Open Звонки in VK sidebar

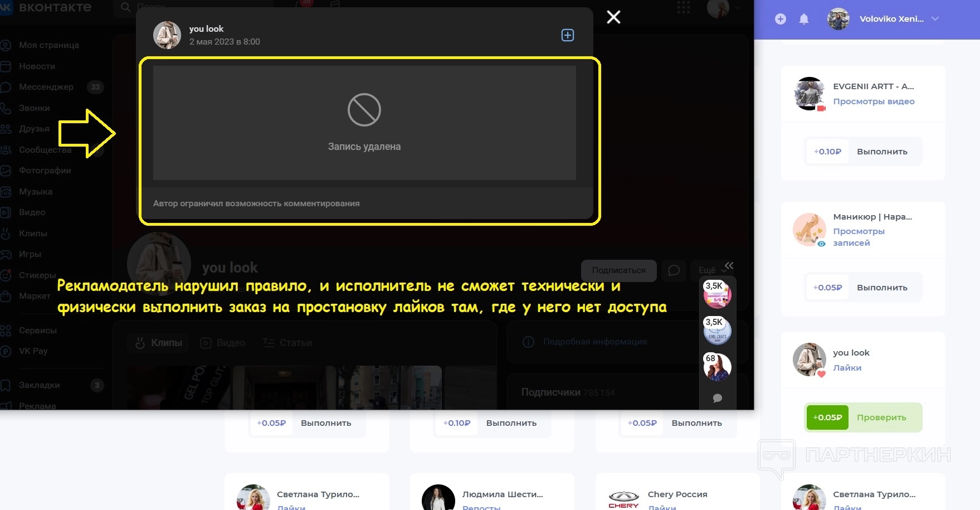(x=35, y=108)
